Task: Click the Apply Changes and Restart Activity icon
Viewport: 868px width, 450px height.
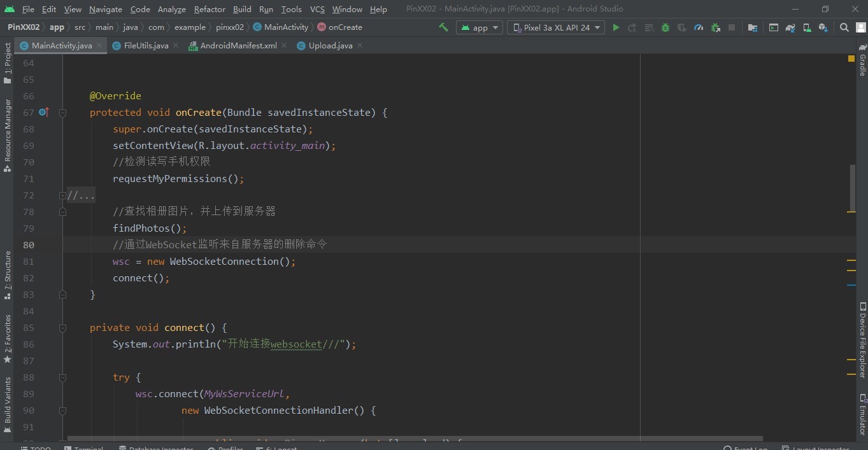Action: [x=632, y=27]
